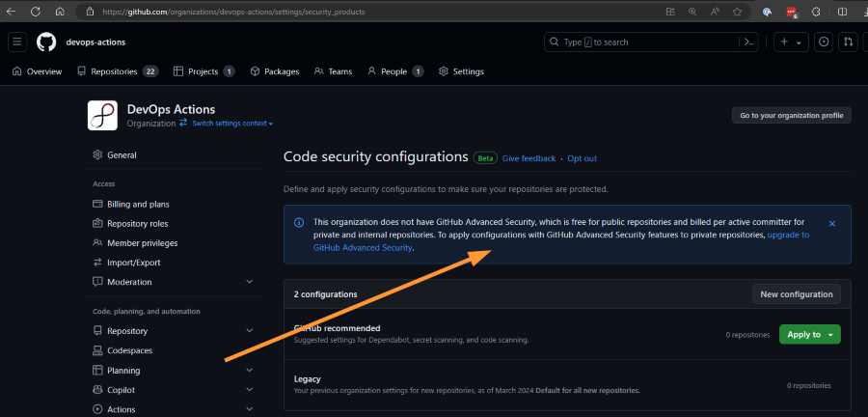Open the pull requests icon in header

pyautogui.click(x=848, y=42)
